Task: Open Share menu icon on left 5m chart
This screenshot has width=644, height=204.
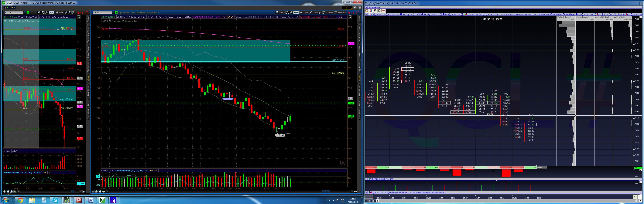Action: point(39,12)
